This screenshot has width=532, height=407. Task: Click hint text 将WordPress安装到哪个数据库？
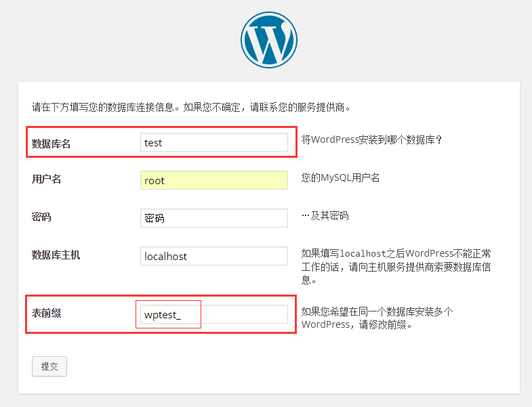tap(371, 140)
